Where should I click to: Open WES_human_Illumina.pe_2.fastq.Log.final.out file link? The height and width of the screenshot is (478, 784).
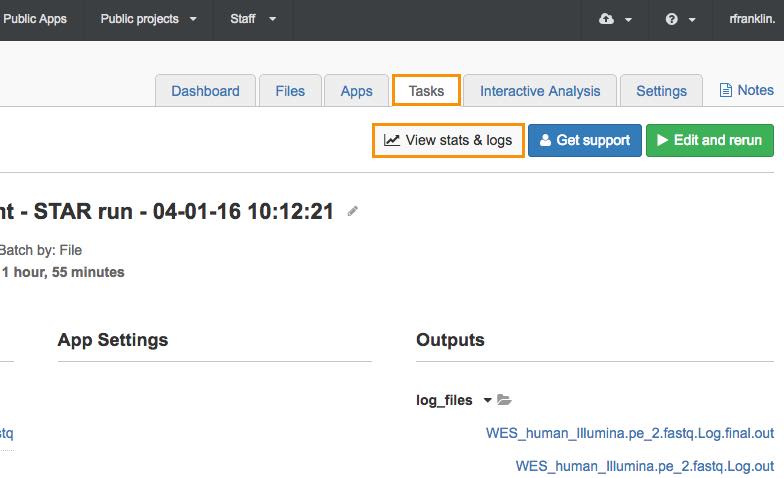coord(630,433)
